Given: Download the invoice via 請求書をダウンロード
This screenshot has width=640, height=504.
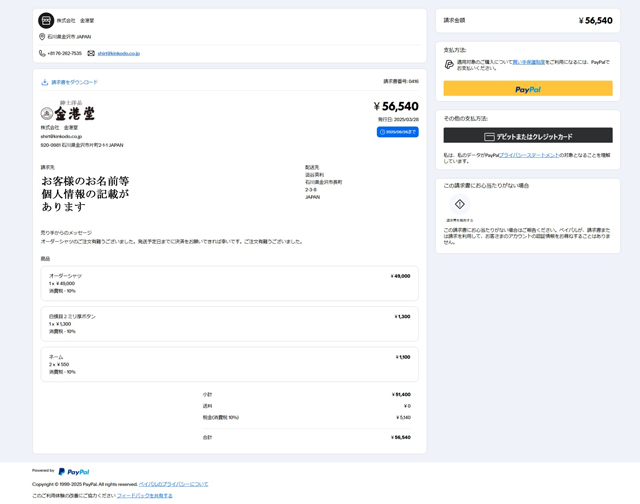Looking at the screenshot, I should pyautogui.click(x=74, y=82).
